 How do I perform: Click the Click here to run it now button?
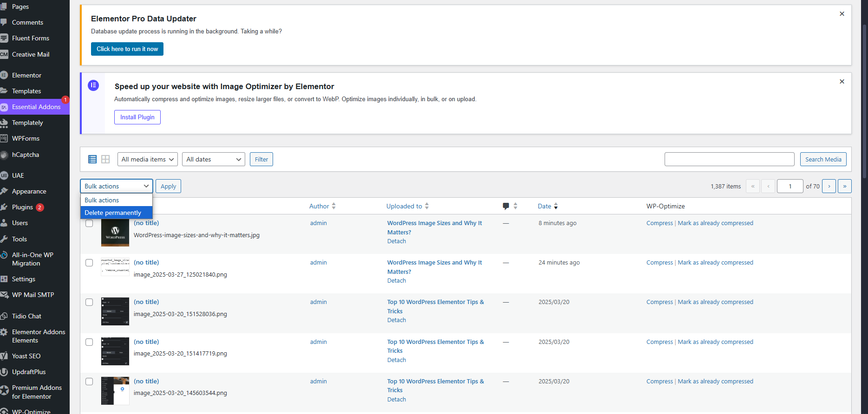(x=127, y=49)
